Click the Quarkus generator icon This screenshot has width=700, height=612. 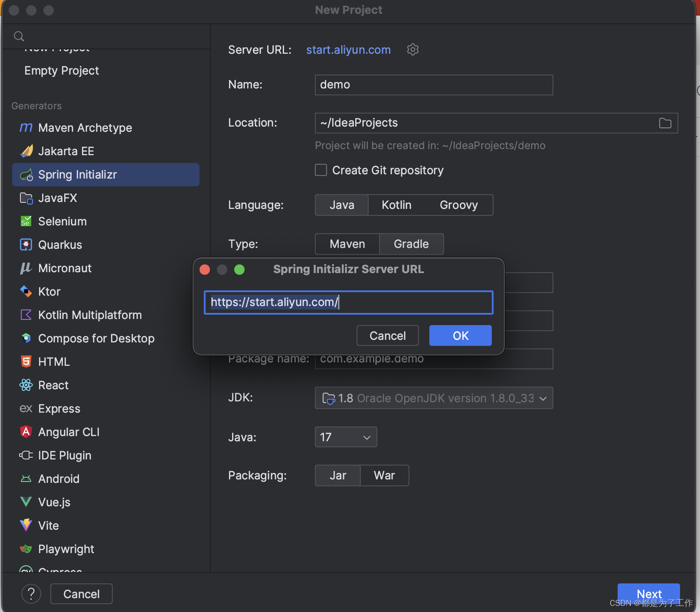coord(26,245)
